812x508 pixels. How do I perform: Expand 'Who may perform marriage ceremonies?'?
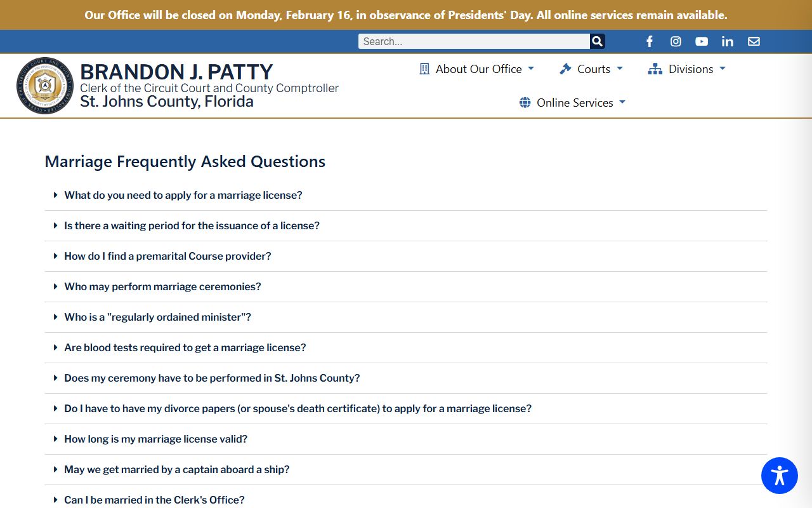(x=406, y=286)
